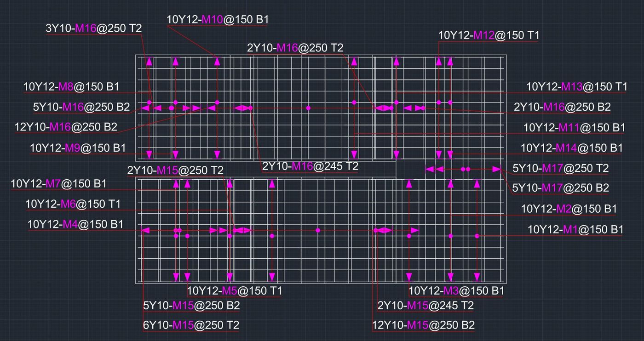This screenshot has height=341, width=644.
Task: Click the 10Y12-M13@150 T1 label
Action: point(577,86)
